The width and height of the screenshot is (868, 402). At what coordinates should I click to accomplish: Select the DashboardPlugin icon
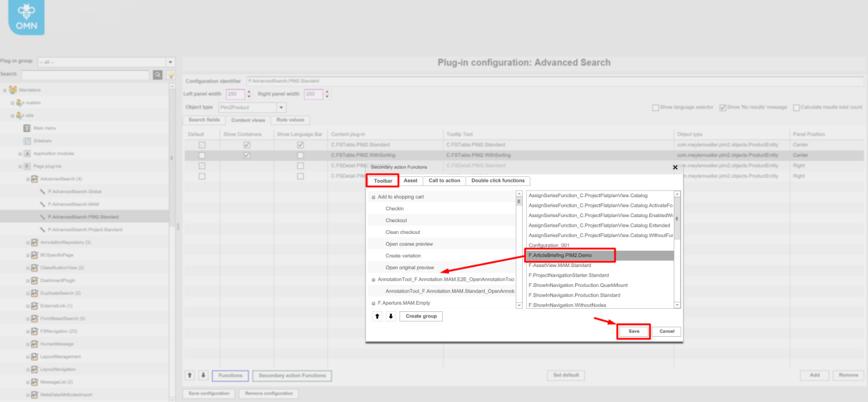[35, 281]
